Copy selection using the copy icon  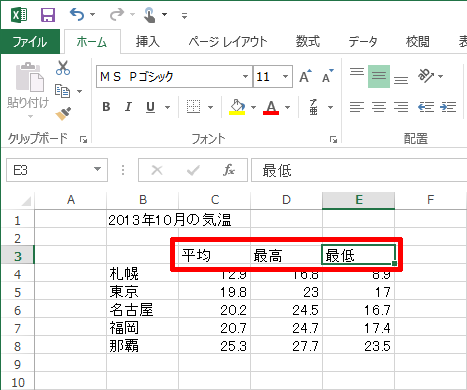pos(62,91)
